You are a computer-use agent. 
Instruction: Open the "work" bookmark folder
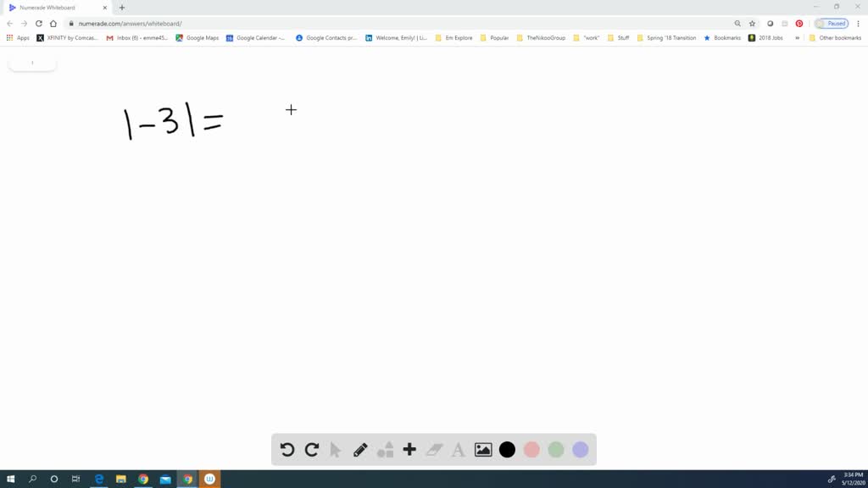587,38
